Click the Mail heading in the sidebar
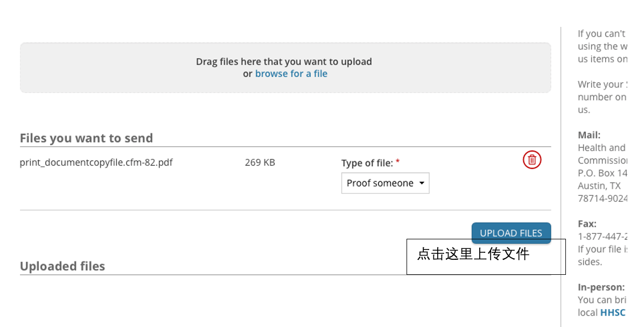 coord(589,135)
